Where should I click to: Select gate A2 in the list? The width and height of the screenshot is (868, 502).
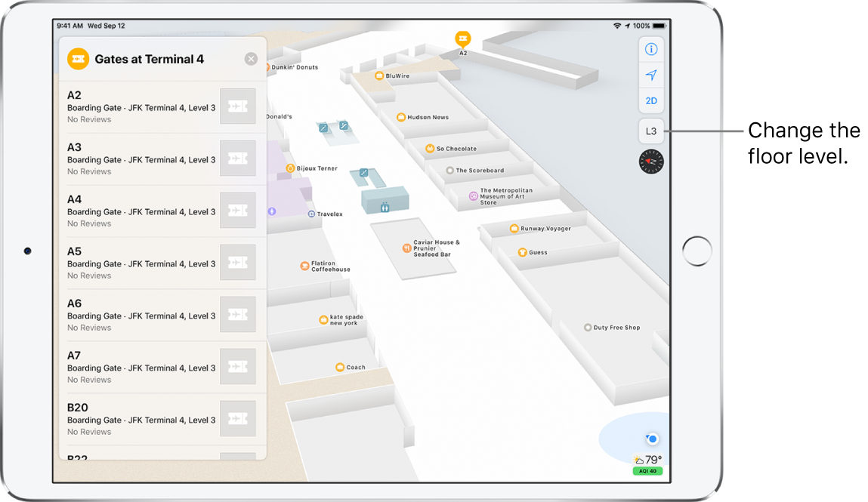pos(162,106)
